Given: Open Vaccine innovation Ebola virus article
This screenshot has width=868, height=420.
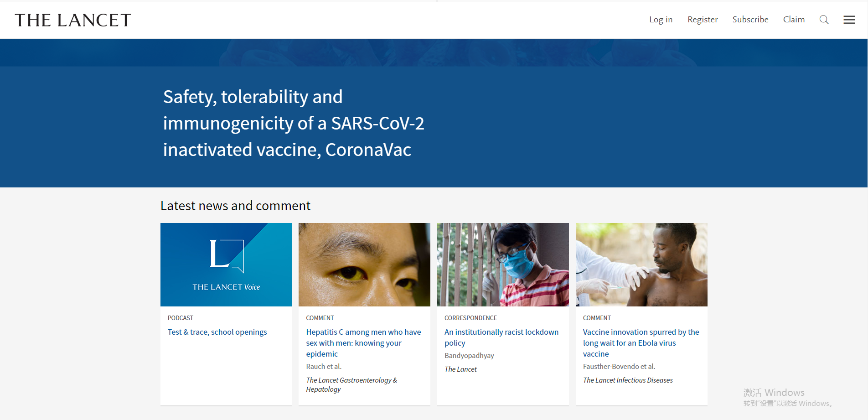Looking at the screenshot, I should (641, 343).
